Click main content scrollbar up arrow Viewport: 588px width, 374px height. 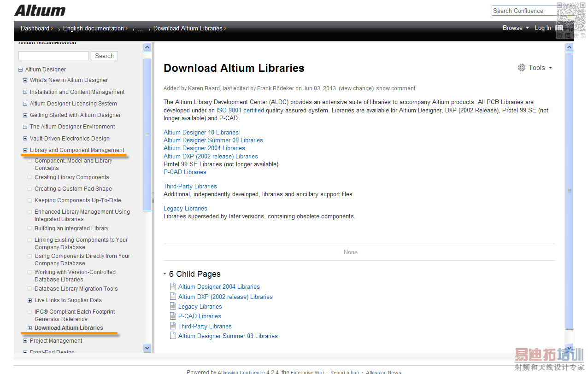pyautogui.click(x=570, y=47)
